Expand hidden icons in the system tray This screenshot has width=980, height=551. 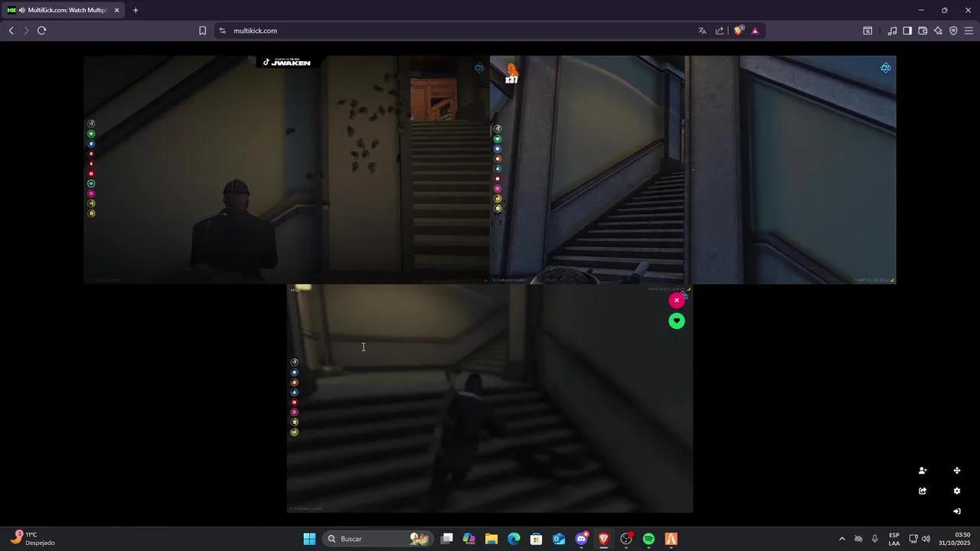click(x=841, y=539)
